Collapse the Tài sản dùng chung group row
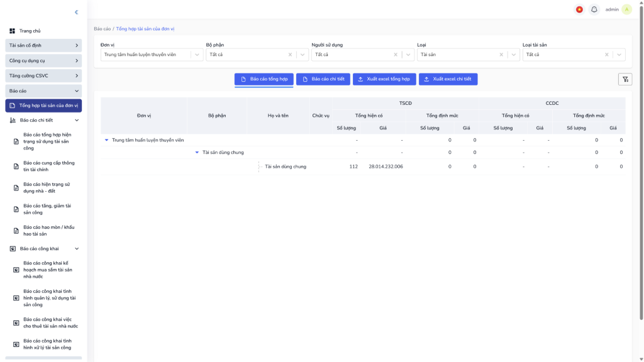The image size is (644, 362). point(197,153)
